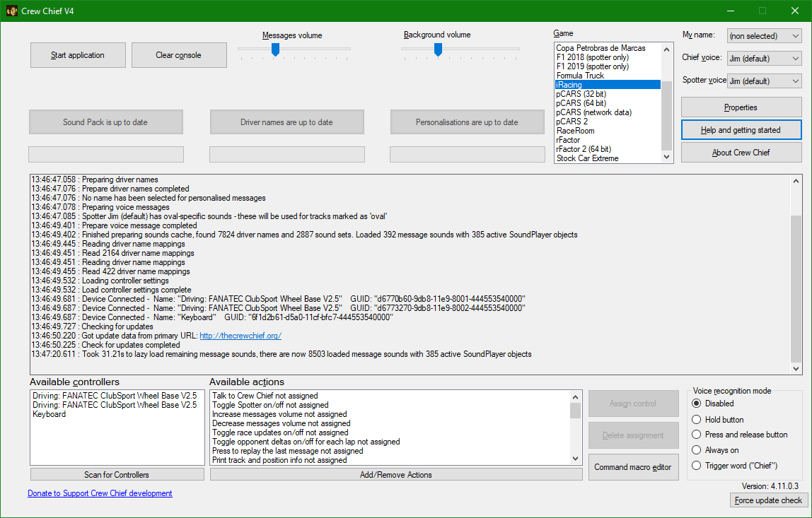Choose RaceRoom from the Game list

tap(575, 131)
